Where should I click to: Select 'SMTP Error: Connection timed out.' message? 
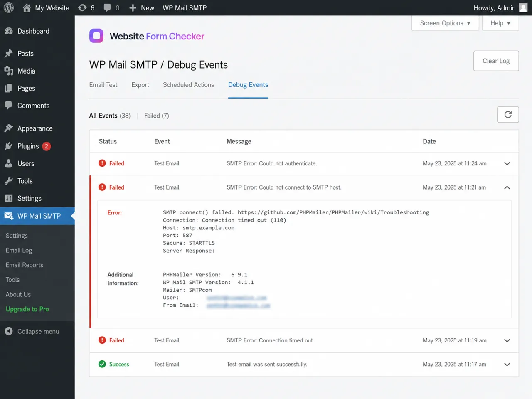(x=271, y=340)
